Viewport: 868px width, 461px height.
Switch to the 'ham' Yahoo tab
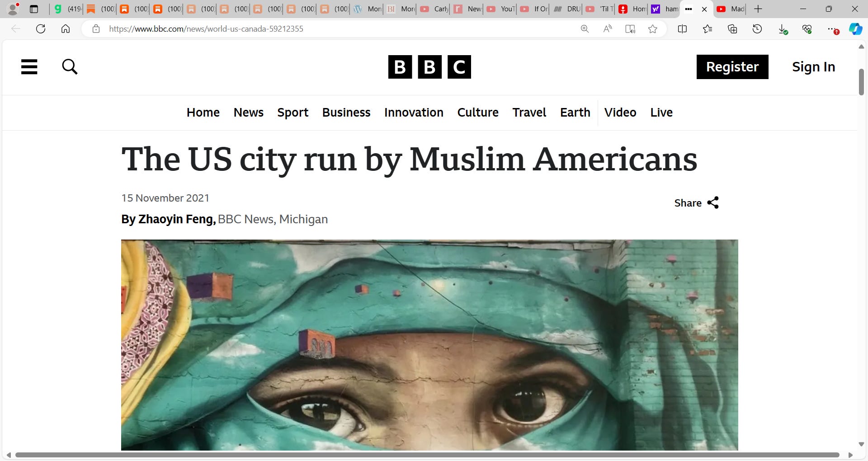pos(665,9)
